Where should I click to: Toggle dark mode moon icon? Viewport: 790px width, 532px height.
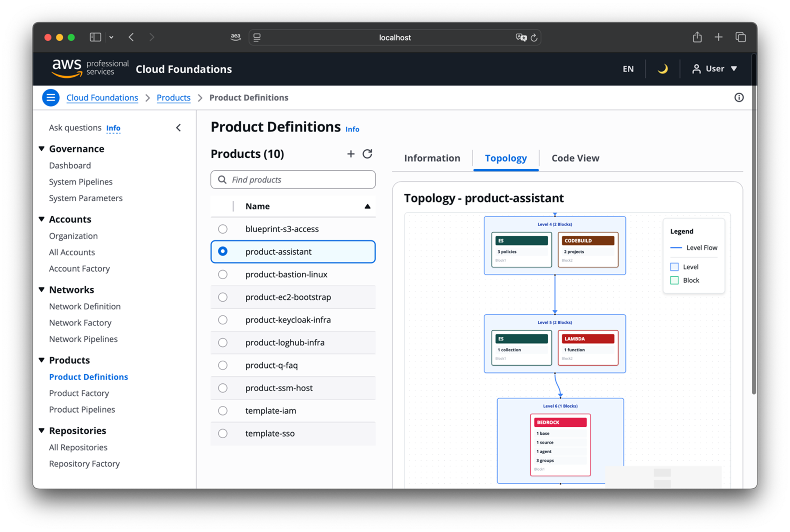tap(662, 69)
